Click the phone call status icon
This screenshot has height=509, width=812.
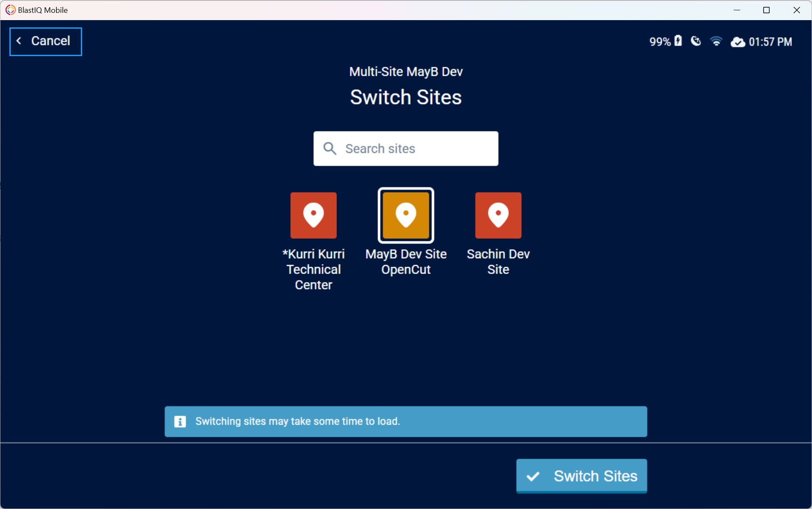click(696, 41)
